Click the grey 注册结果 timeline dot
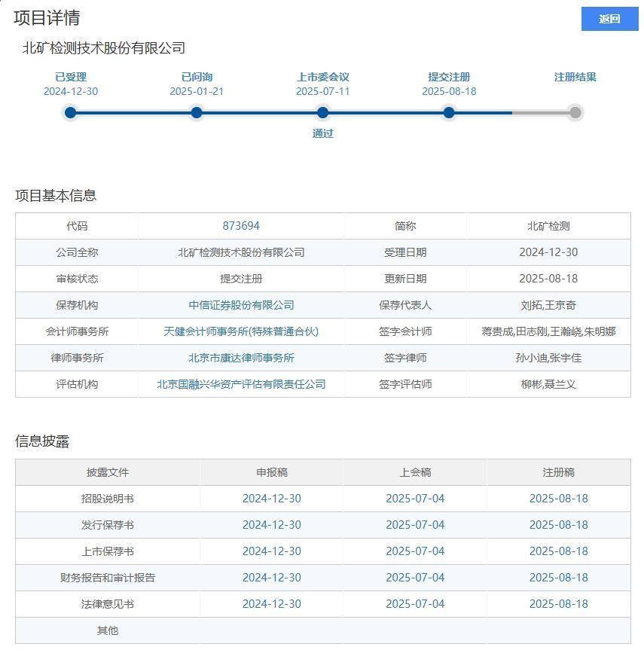The width and height of the screenshot is (644, 653). point(575,112)
